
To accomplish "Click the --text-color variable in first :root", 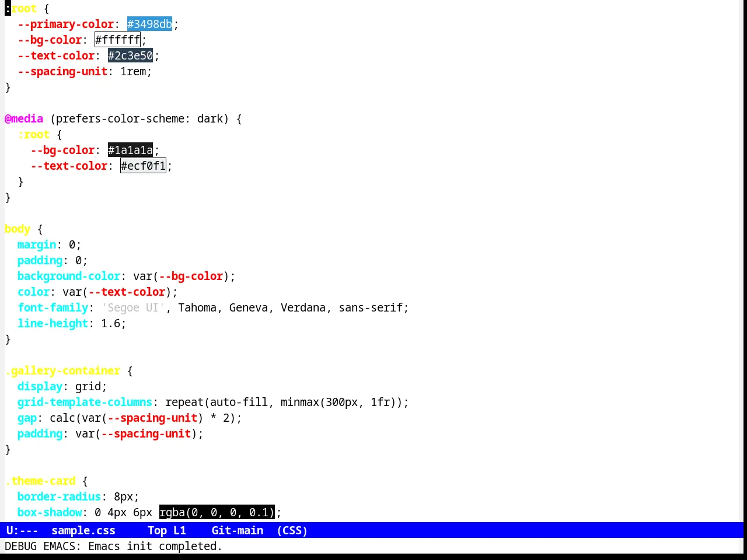I will pyautogui.click(x=56, y=55).
